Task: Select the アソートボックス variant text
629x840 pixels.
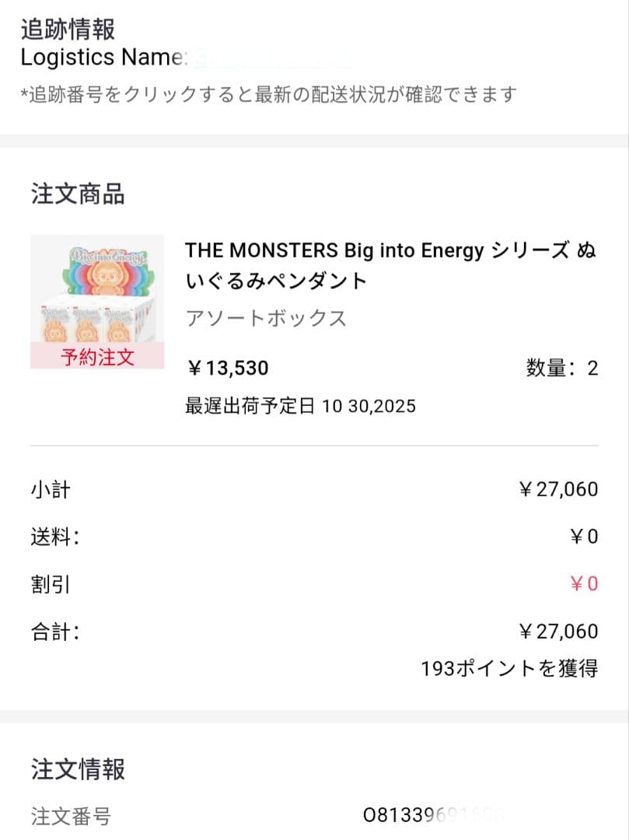Action: pyautogui.click(x=266, y=318)
